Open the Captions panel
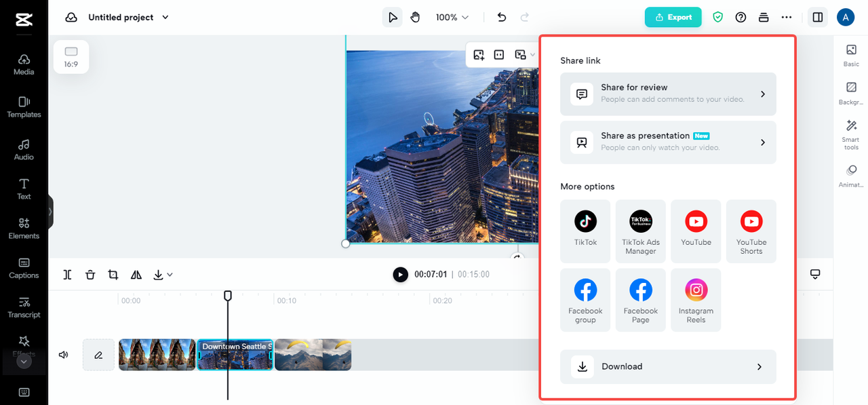This screenshot has height=405, width=868. 24,268
